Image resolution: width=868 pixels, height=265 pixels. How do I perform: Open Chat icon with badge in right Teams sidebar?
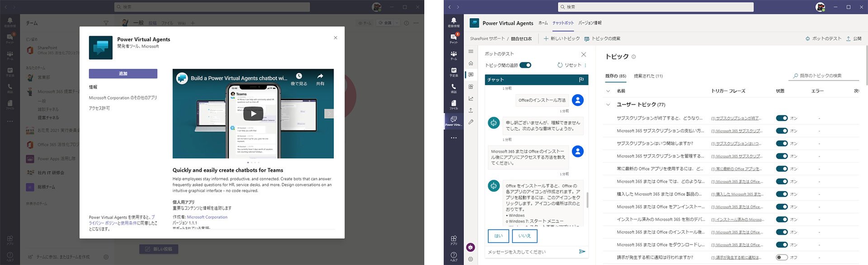(453, 38)
